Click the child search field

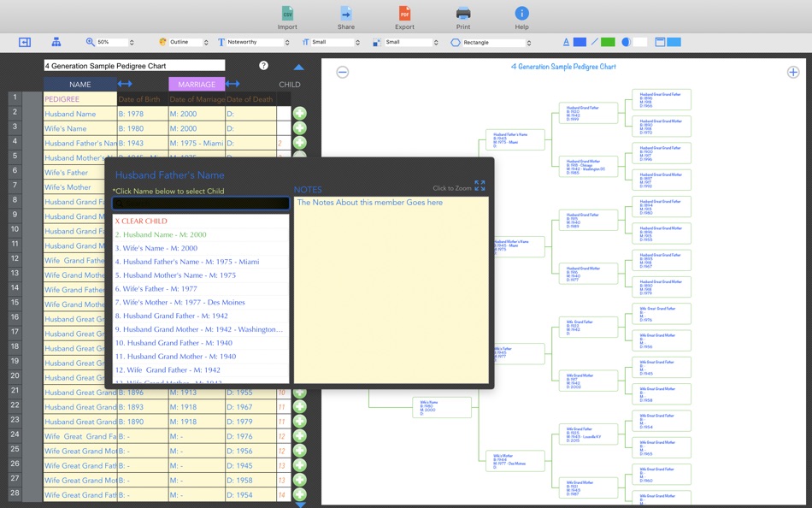point(201,204)
